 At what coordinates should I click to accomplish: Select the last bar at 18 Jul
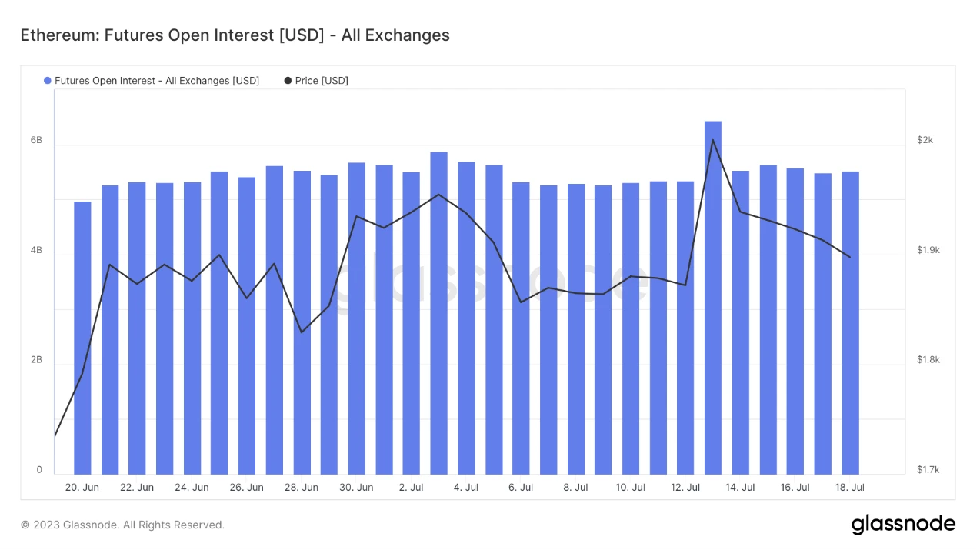tap(850, 322)
